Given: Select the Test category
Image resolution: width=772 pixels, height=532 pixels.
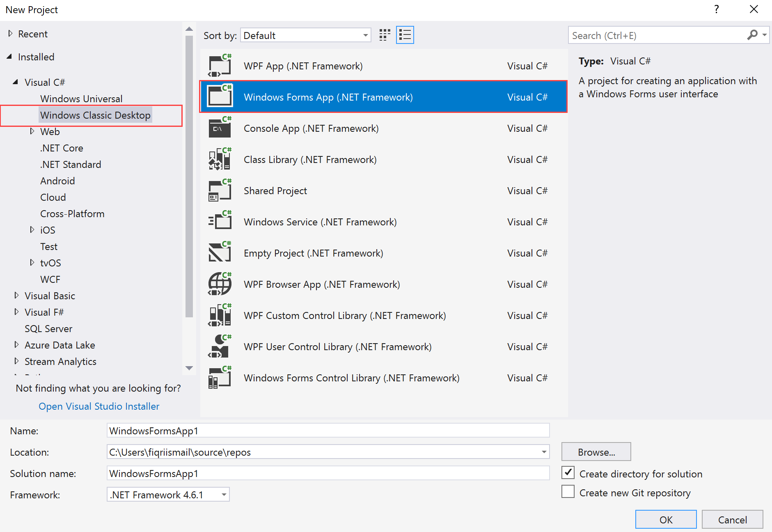Looking at the screenshot, I should pyautogui.click(x=49, y=247).
